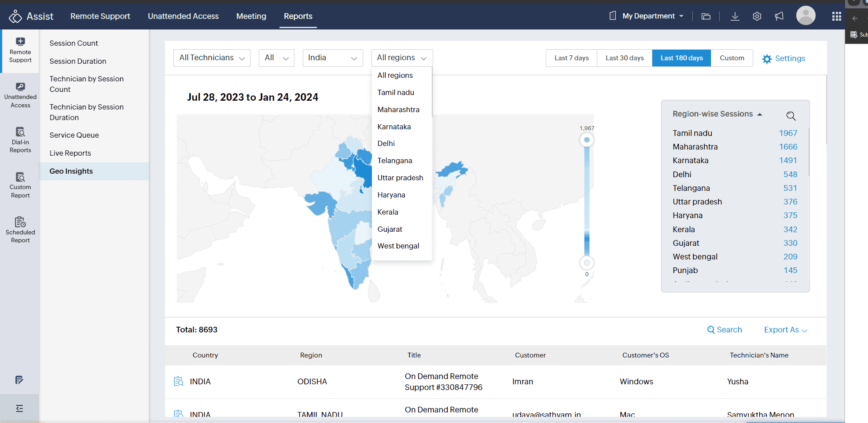Open the Settings link with the gear

(783, 58)
